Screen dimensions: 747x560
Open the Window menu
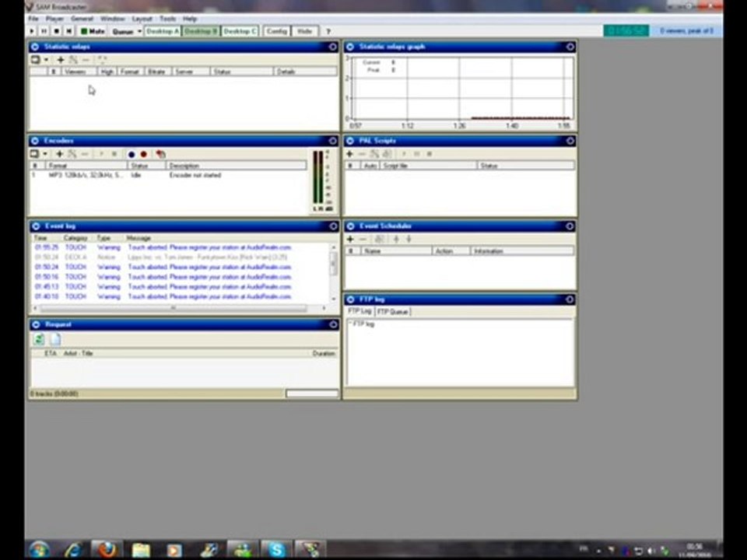tap(112, 19)
